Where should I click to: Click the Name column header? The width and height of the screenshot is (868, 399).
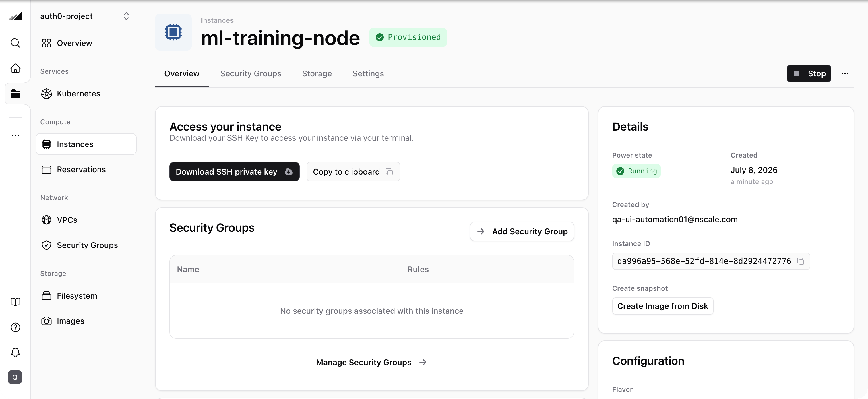(x=188, y=270)
